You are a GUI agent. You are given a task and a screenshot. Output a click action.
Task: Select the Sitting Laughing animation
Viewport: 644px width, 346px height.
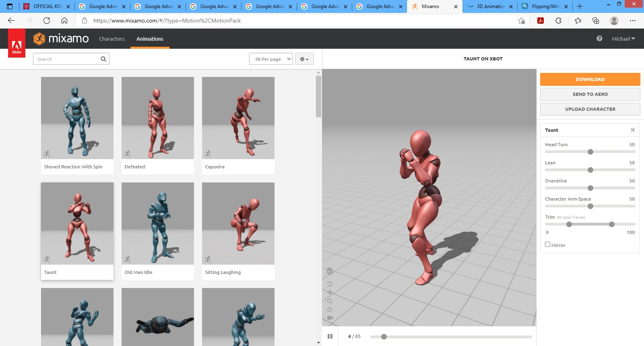pos(238,231)
